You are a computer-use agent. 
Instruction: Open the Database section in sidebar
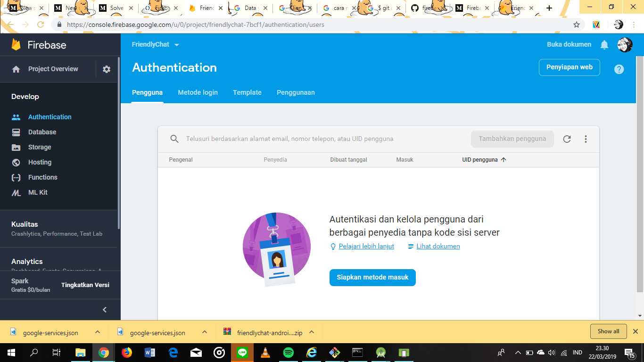click(x=43, y=132)
